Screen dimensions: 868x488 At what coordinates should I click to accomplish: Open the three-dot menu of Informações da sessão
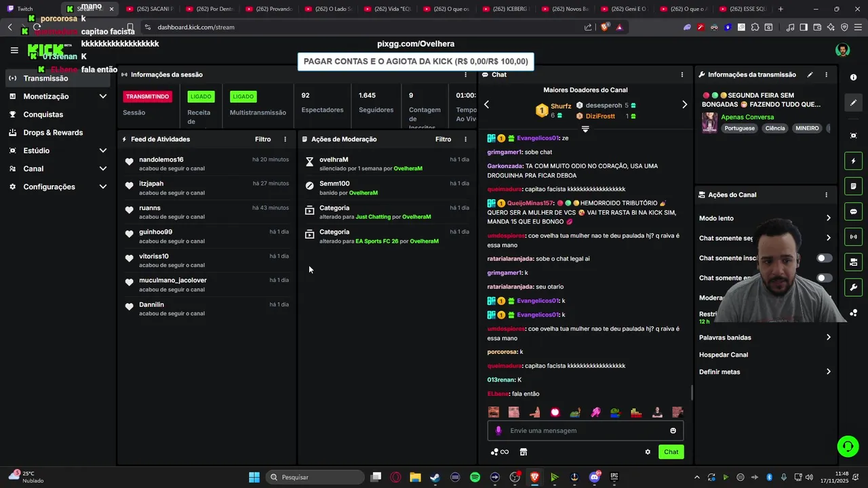point(465,75)
